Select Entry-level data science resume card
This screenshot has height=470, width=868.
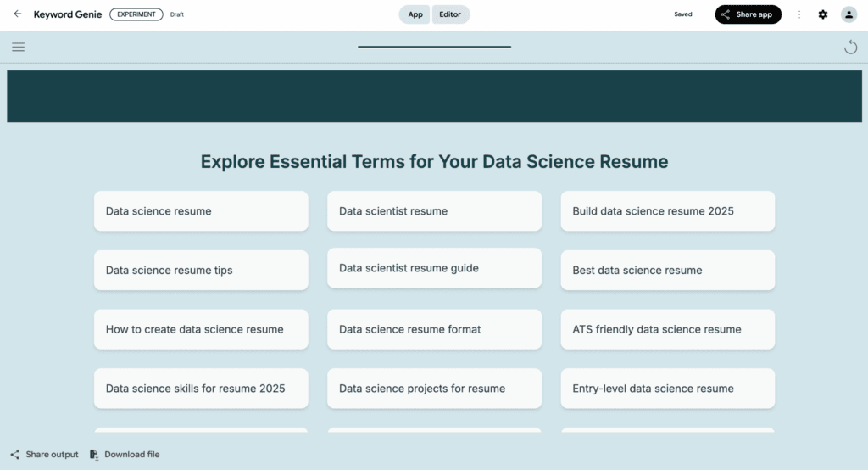[667, 389]
